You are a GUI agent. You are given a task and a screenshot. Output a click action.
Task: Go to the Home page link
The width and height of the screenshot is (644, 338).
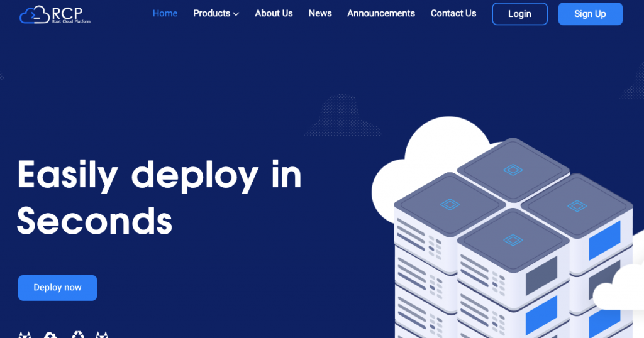tap(165, 14)
